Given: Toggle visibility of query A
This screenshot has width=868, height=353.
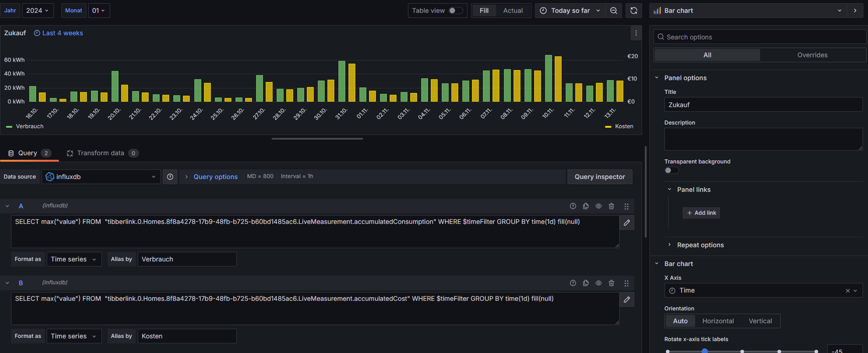Looking at the screenshot, I should tap(599, 206).
